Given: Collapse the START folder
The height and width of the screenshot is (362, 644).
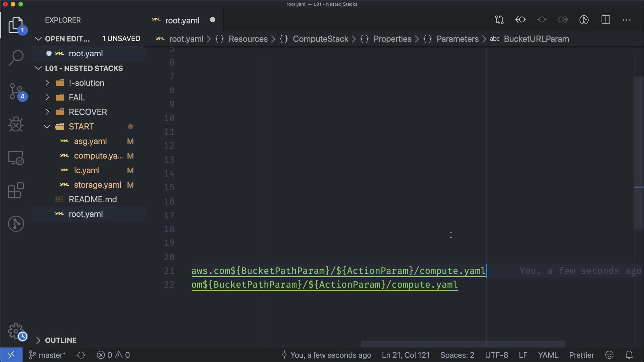Looking at the screenshot, I should coord(81,127).
